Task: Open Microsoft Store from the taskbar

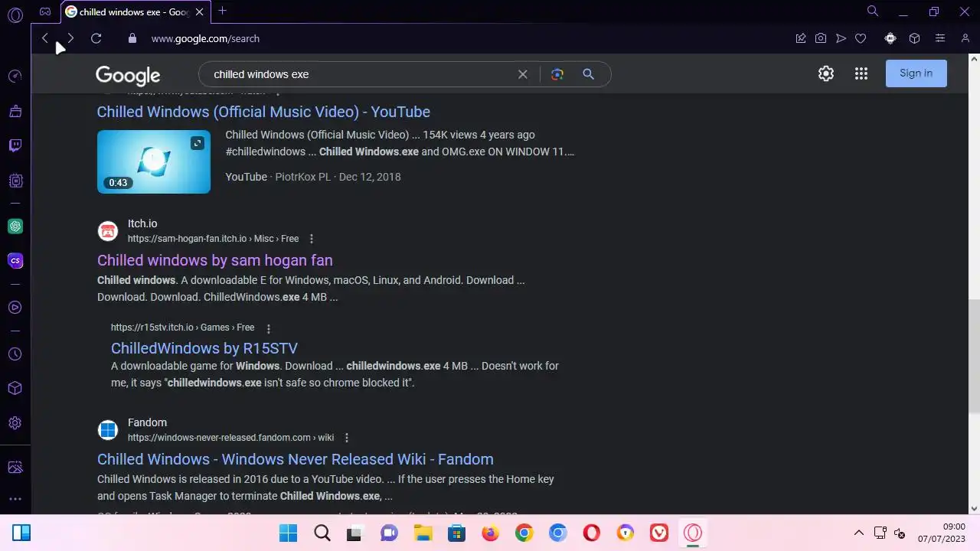Action: [456, 533]
